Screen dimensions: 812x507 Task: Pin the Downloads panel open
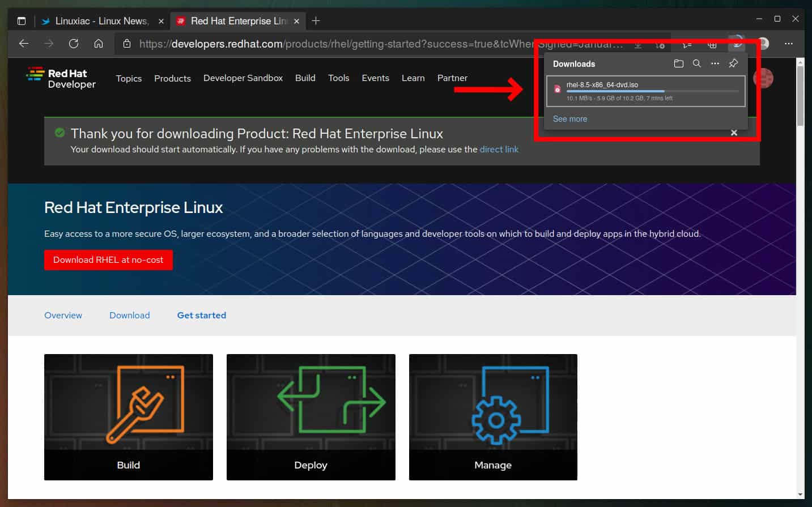[733, 63]
